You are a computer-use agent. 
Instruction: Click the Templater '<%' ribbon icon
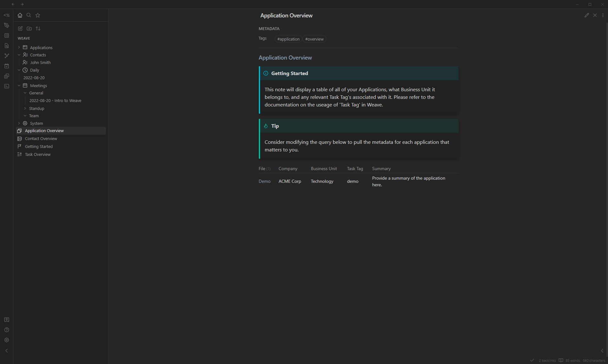click(7, 15)
